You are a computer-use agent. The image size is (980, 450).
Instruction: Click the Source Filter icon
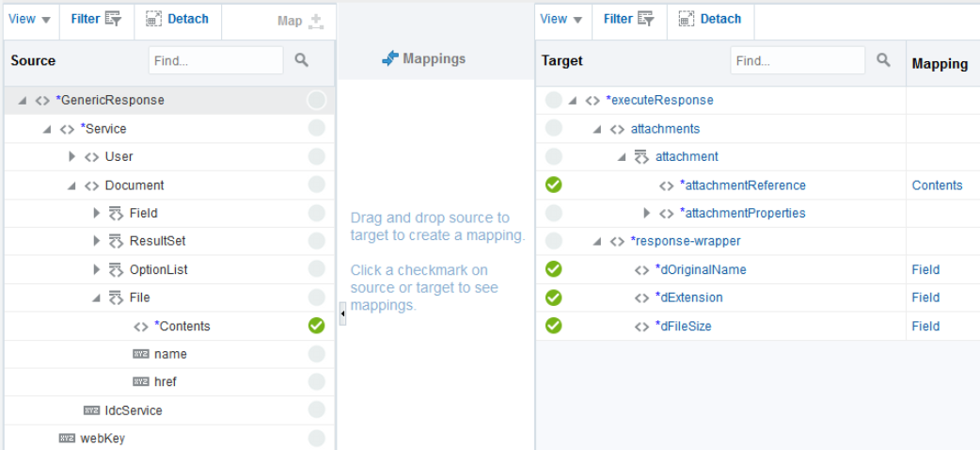coord(113,19)
